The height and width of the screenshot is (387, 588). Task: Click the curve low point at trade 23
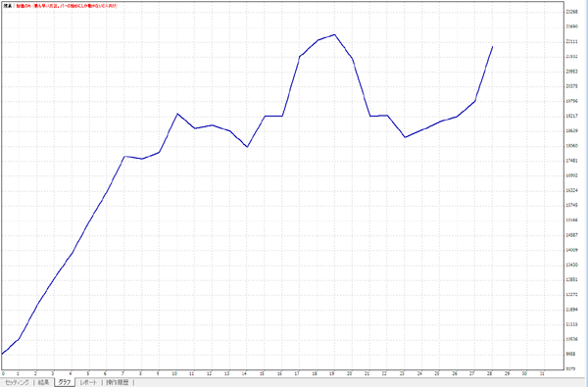(405, 137)
